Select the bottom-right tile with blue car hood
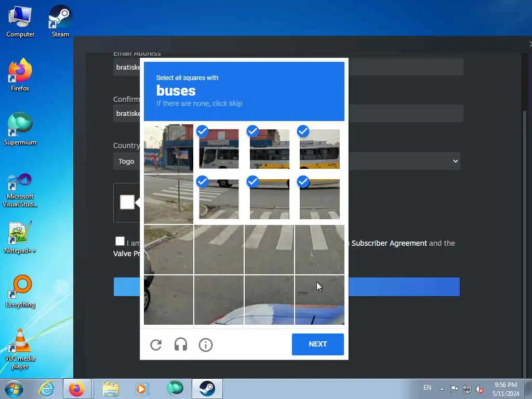532x399 pixels. point(320,300)
